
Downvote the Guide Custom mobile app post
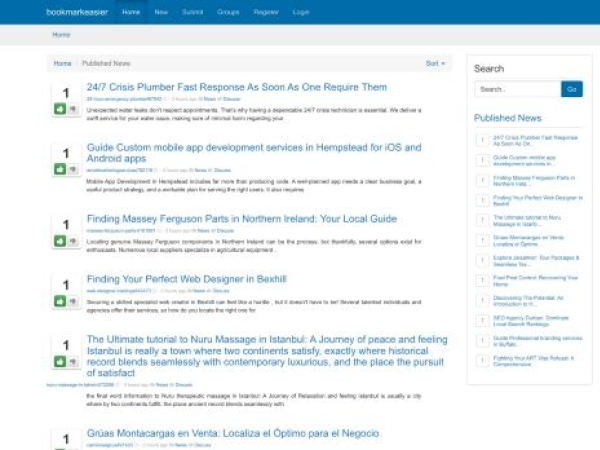(x=73, y=169)
